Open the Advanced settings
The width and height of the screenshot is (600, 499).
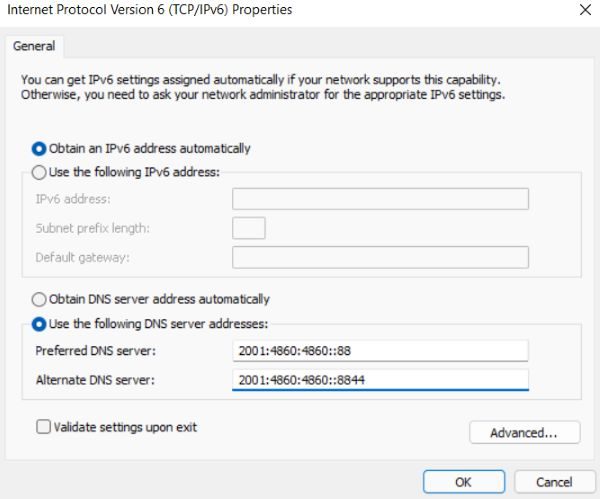tap(524, 433)
